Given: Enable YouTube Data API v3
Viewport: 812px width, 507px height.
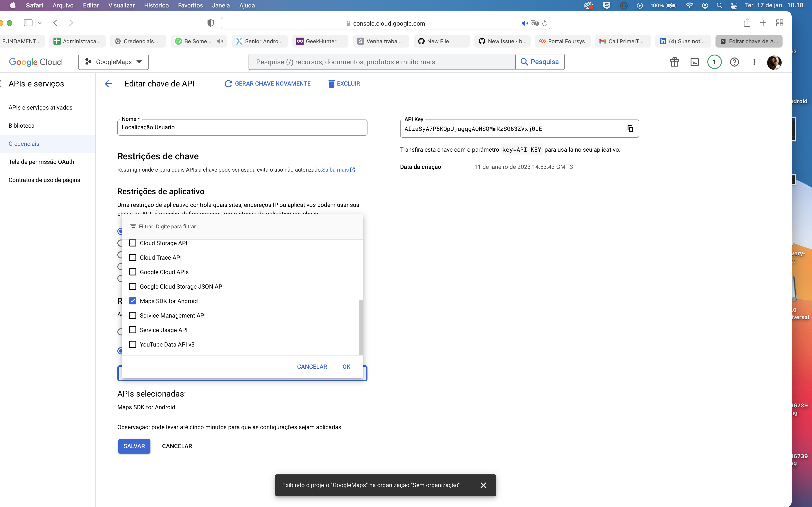Looking at the screenshot, I should (x=133, y=344).
